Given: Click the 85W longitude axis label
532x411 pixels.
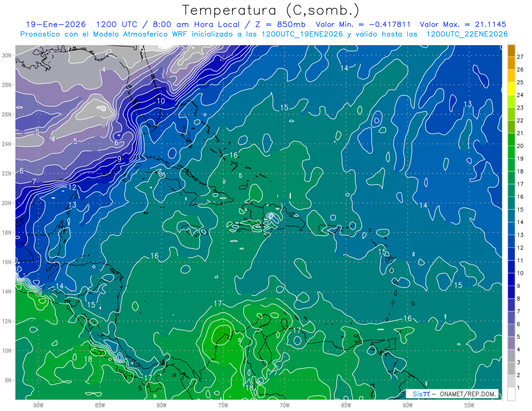Looking at the screenshot, I should click(x=100, y=405).
